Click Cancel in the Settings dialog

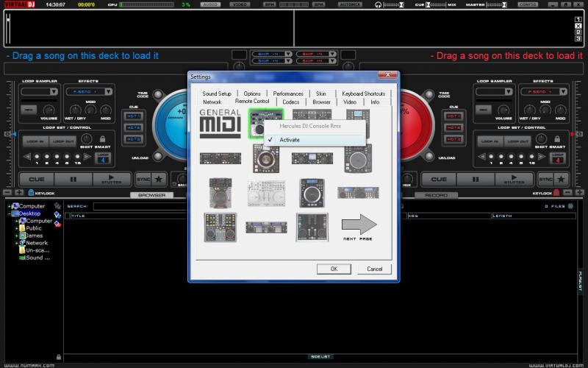coord(374,269)
